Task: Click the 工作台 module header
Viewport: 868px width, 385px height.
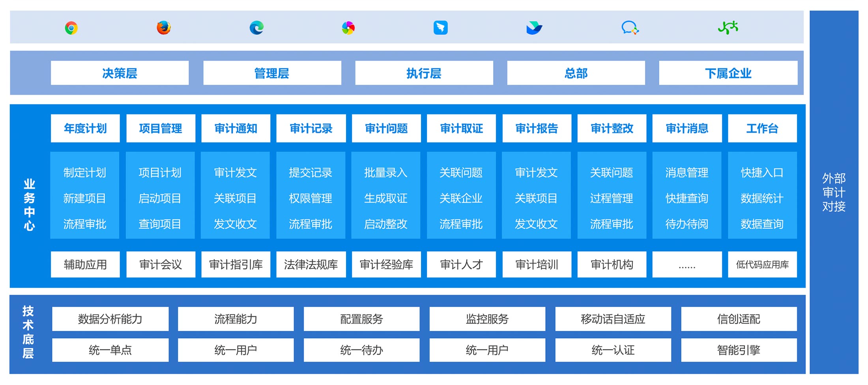Action: pyautogui.click(x=762, y=128)
